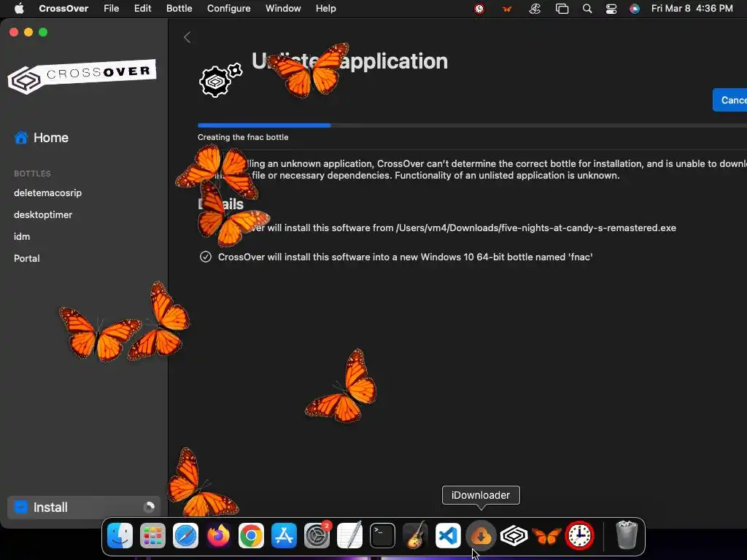Viewport: 747px width, 560px height.
Task: Open Finder from the Dock
Action: coord(120,536)
